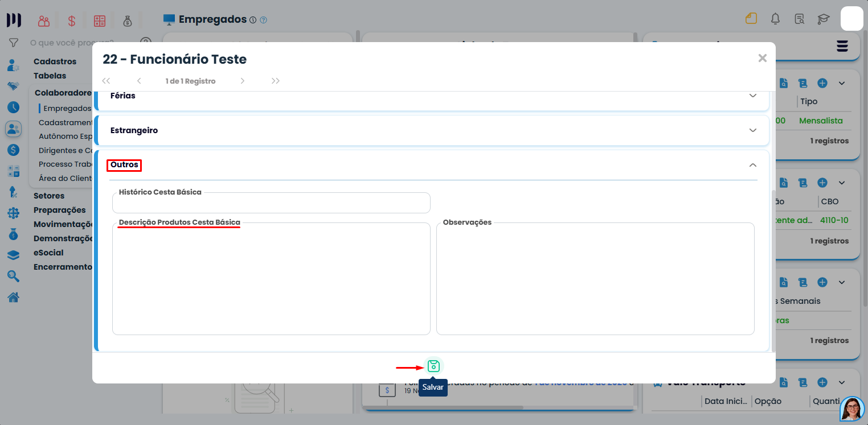This screenshot has height=425, width=868.
Task: Collapse the Tipo card with its chevron
Action: (x=842, y=84)
